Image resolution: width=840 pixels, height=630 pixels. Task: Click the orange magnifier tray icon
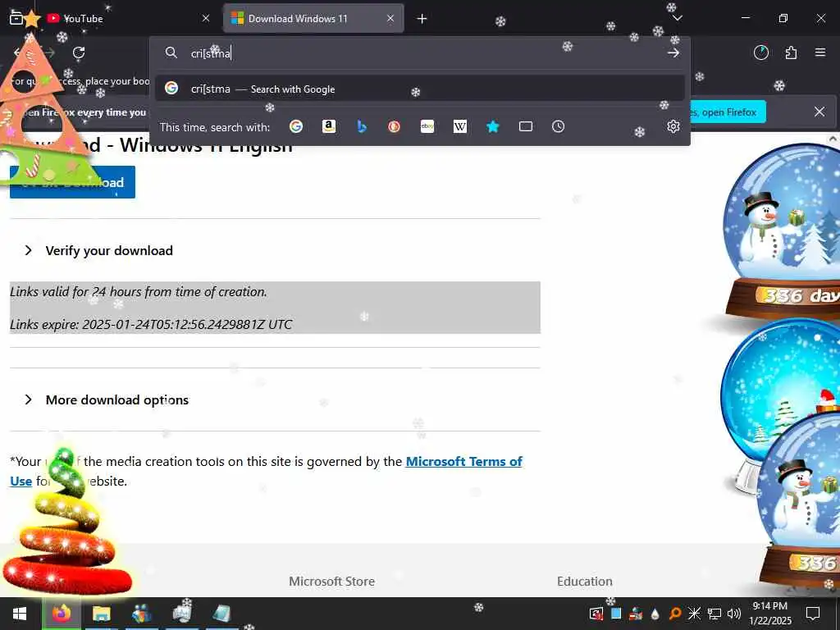point(675,614)
